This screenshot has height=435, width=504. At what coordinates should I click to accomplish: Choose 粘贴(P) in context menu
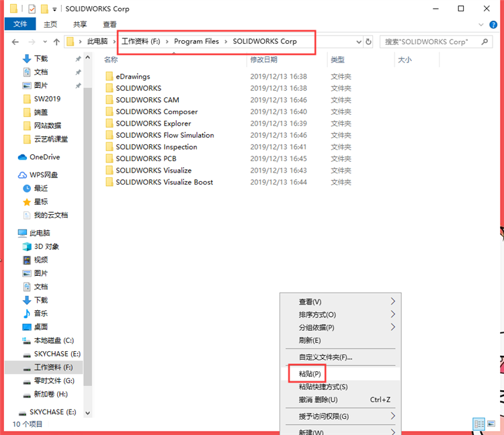tap(341, 374)
